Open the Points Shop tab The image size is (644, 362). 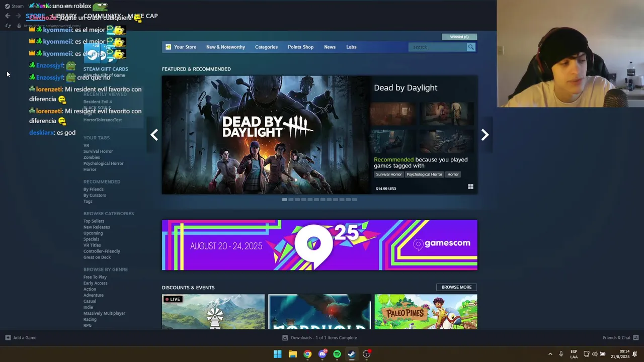300,47
